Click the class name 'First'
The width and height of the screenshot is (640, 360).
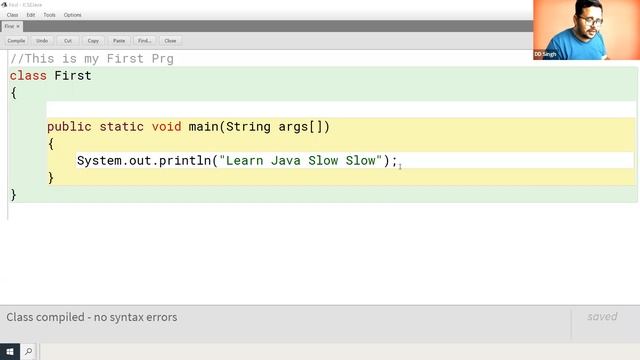click(73, 76)
